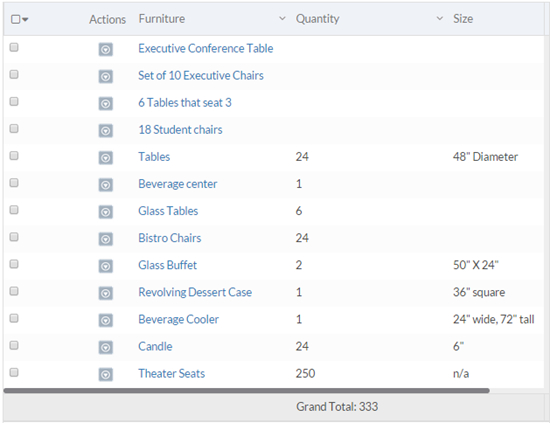Open the 18 Student chairs link
550x423 pixels.
(180, 129)
